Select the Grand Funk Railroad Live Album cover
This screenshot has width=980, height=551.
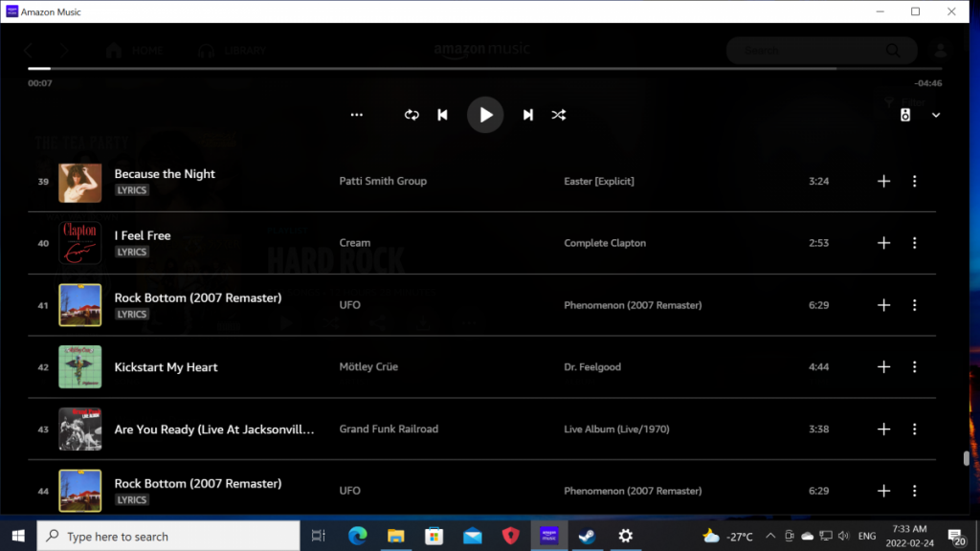[80, 430]
